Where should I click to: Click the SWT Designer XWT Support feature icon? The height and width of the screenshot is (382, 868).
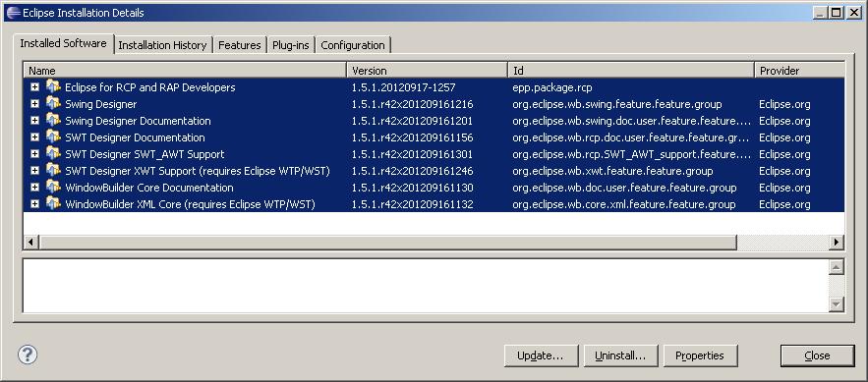(x=53, y=170)
